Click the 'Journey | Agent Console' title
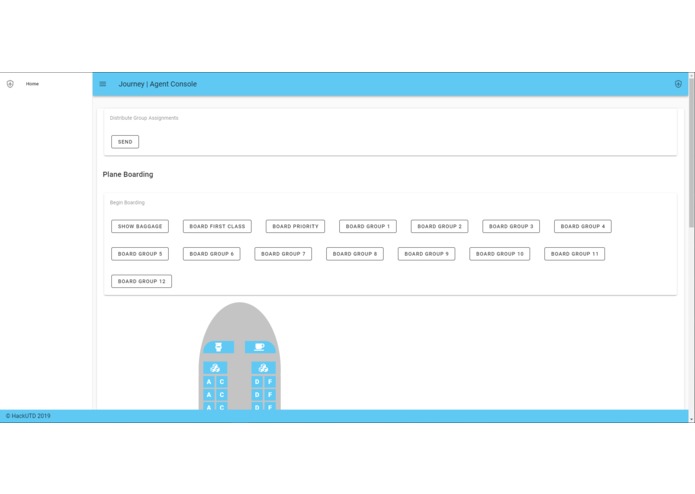The image size is (695, 494). point(157,84)
